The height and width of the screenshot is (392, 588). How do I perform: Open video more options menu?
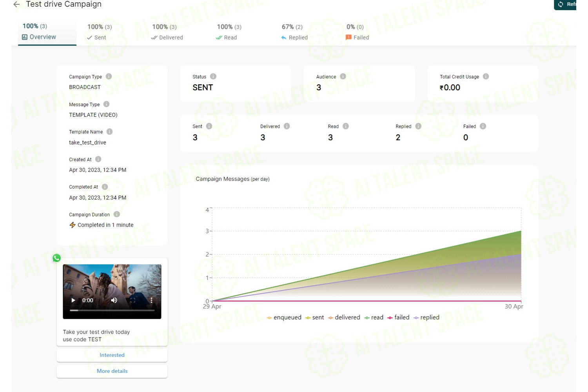151,300
